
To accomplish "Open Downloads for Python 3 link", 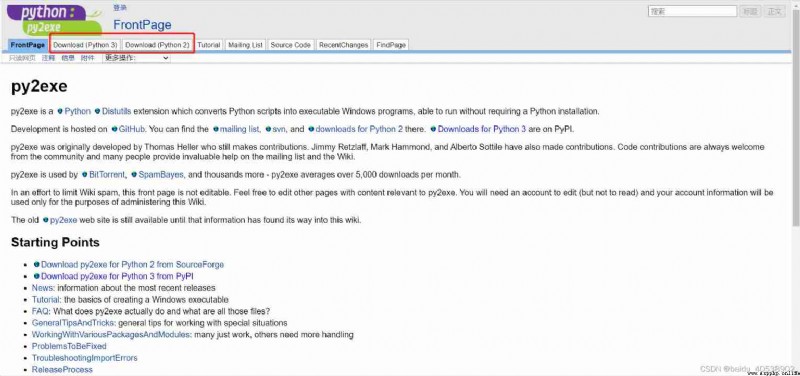I will point(482,130).
